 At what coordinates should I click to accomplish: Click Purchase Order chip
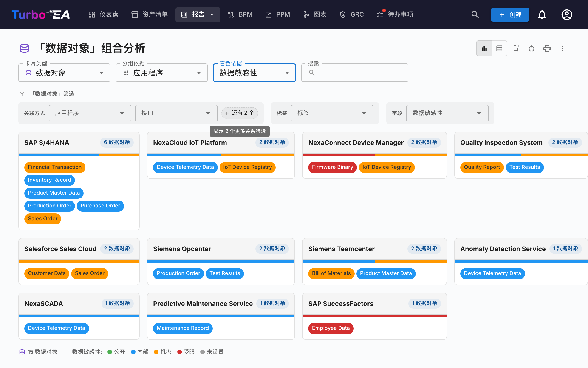click(100, 206)
